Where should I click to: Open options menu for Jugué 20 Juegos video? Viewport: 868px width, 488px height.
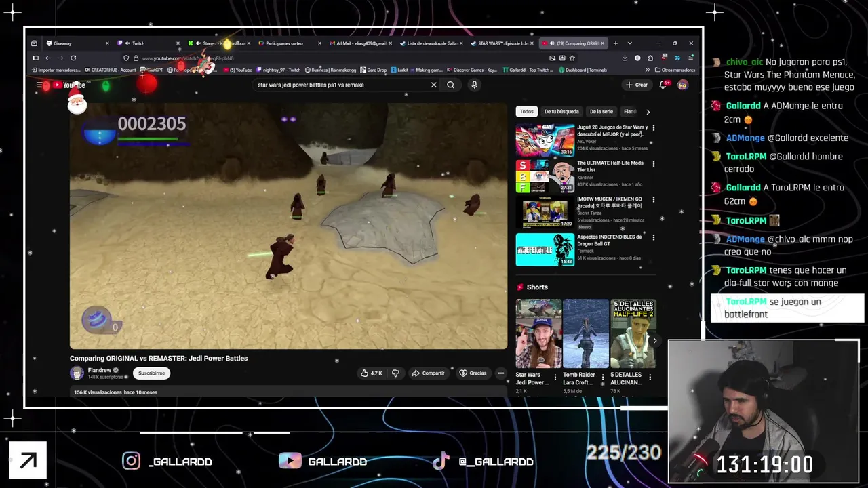(654, 128)
